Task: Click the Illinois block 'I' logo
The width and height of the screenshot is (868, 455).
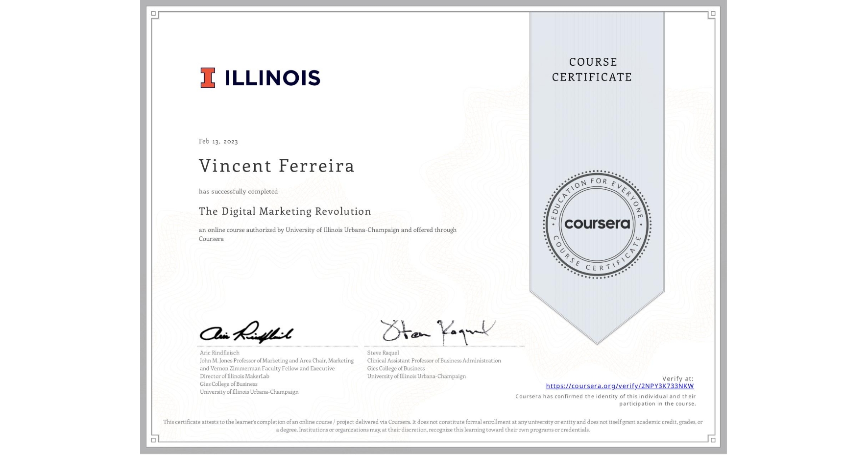Action: 208,77
